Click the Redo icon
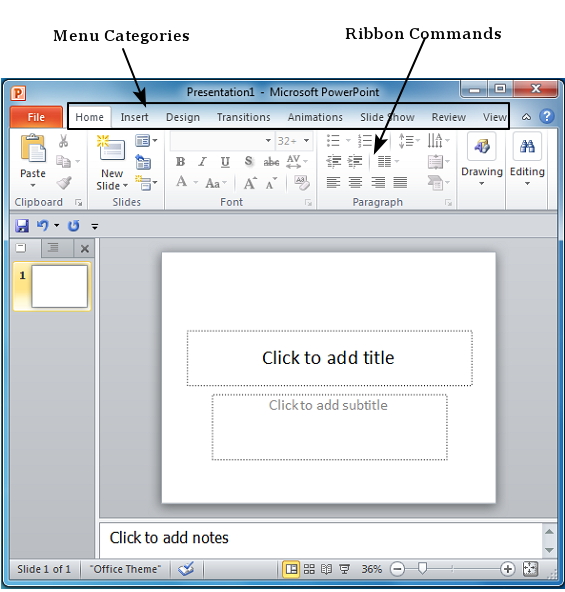This screenshot has height=592, width=565. pyautogui.click(x=73, y=226)
